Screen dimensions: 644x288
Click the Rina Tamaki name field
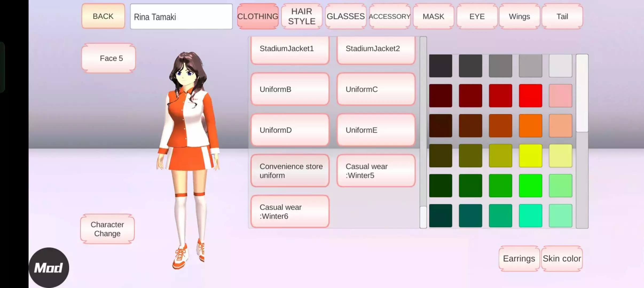click(181, 17)
